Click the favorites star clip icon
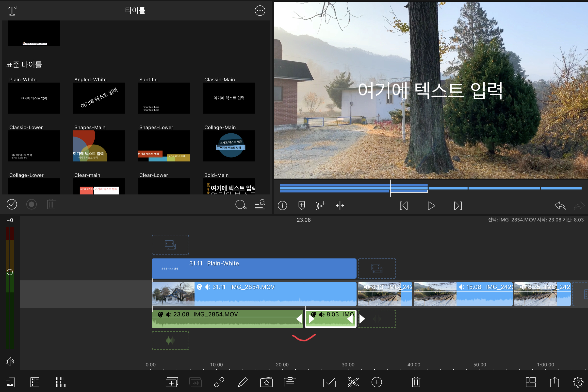 click(266, 382)
